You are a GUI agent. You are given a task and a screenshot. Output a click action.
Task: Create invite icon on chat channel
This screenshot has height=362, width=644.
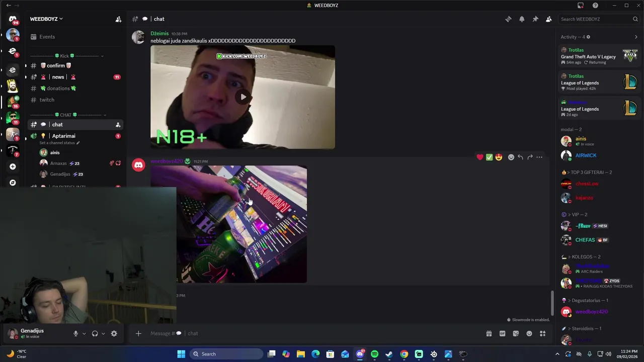click(118, 125)
